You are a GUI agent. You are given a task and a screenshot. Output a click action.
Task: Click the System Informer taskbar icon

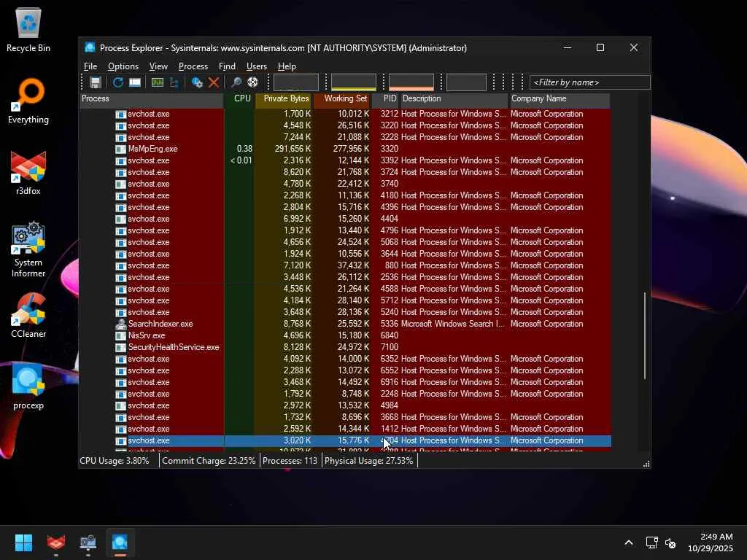click(x=88, y=542)
